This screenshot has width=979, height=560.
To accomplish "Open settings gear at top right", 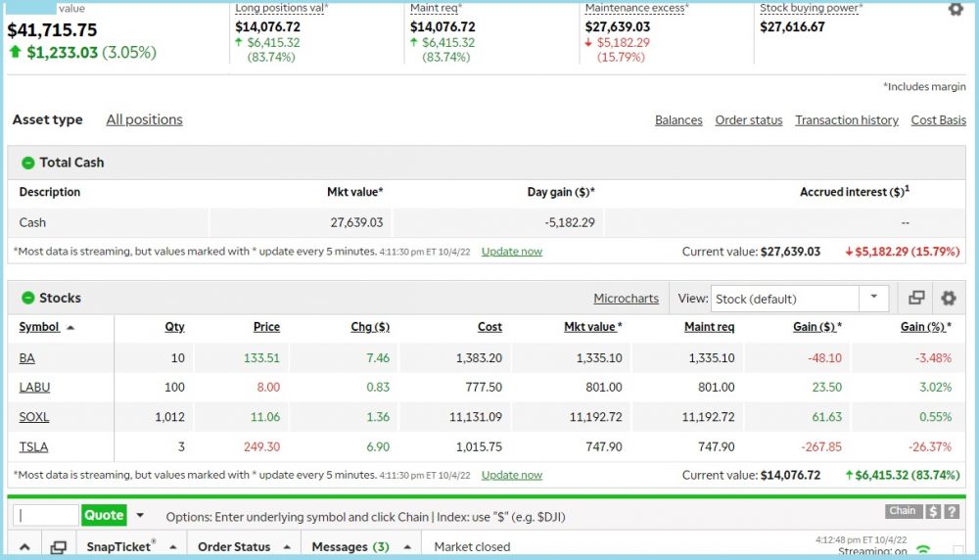I will point(956,9).
